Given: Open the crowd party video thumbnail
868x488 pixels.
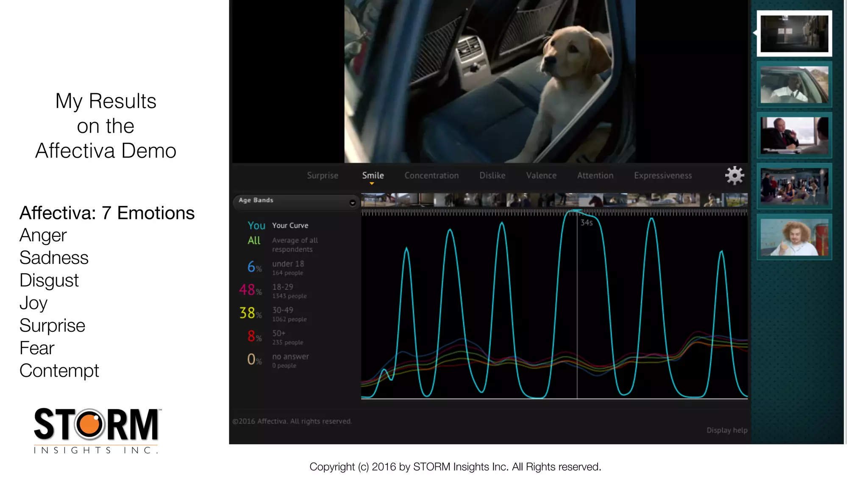Looking at the screenshot, I should tap(794, 186).
